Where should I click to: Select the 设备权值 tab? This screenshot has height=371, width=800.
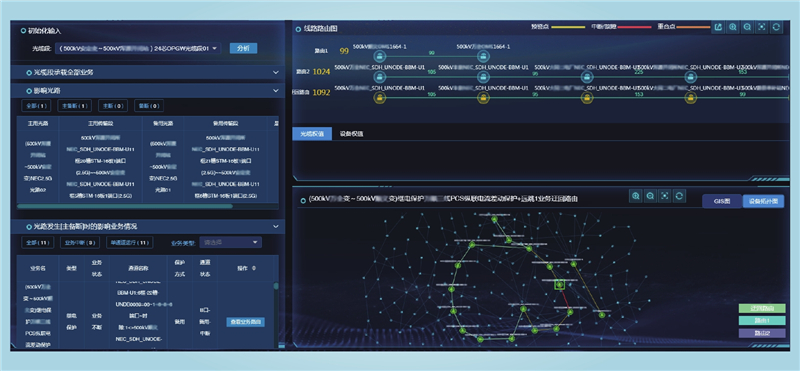[351, 134]
